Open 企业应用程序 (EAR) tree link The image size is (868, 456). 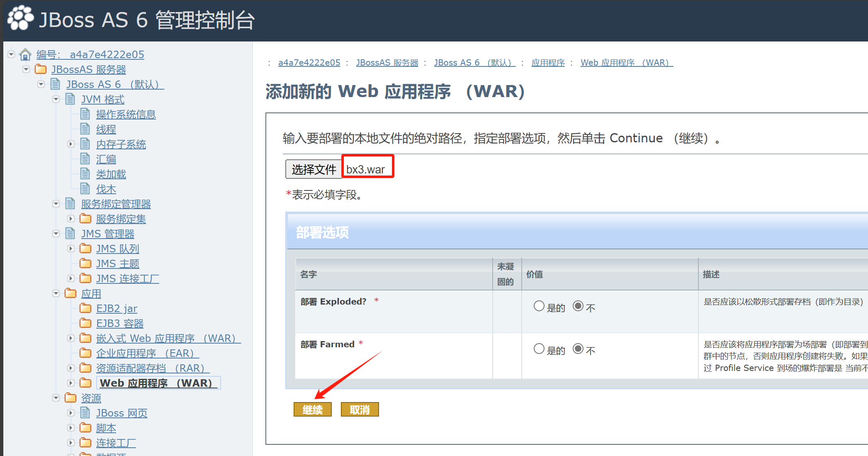tap(147, 353)
